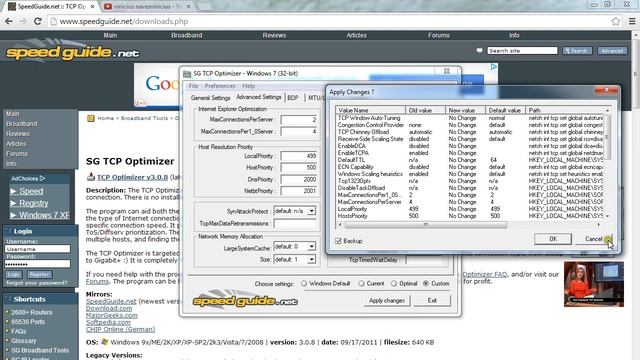
Task: Open the Chrome menu icon
Action: coord(632,21)
